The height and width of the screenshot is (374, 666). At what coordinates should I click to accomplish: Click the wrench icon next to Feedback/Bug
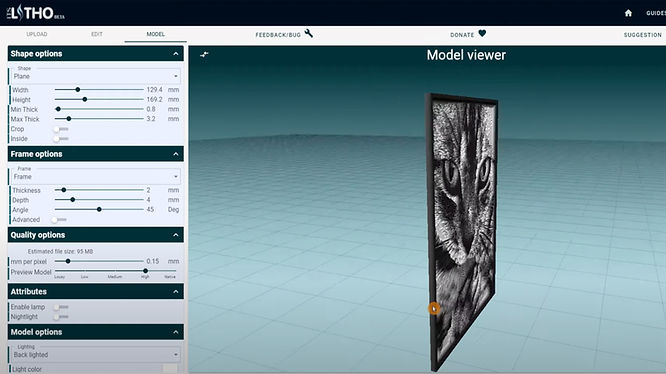pyautogui.click(x=309, y=34)
